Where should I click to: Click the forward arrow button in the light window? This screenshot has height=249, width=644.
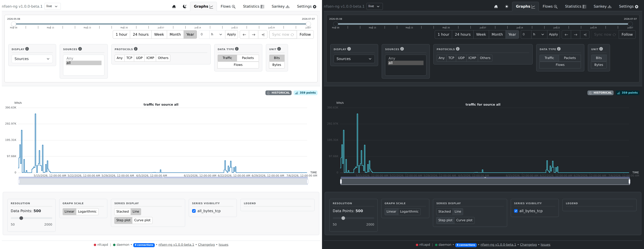253,34
